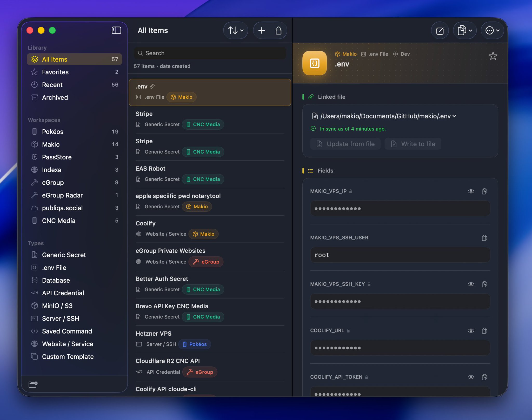Click Write to file button
Image resolution: width=532 pixels, height=420 pixels.
point(413,144)
